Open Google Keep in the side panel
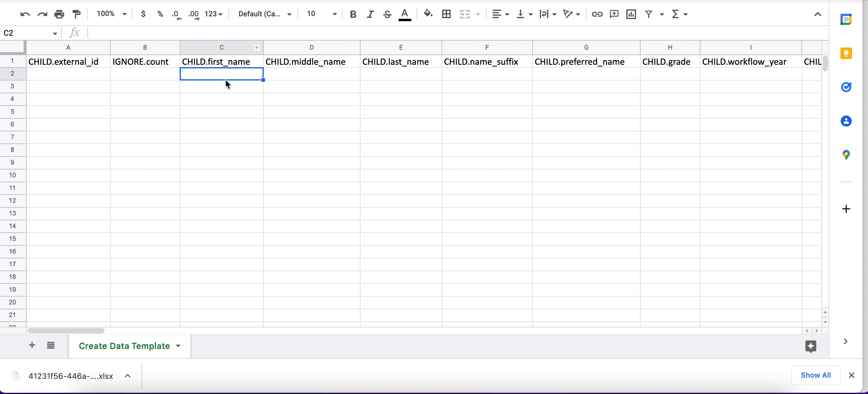This screenshot has height=394, width=868. click(x=846, y=54)
